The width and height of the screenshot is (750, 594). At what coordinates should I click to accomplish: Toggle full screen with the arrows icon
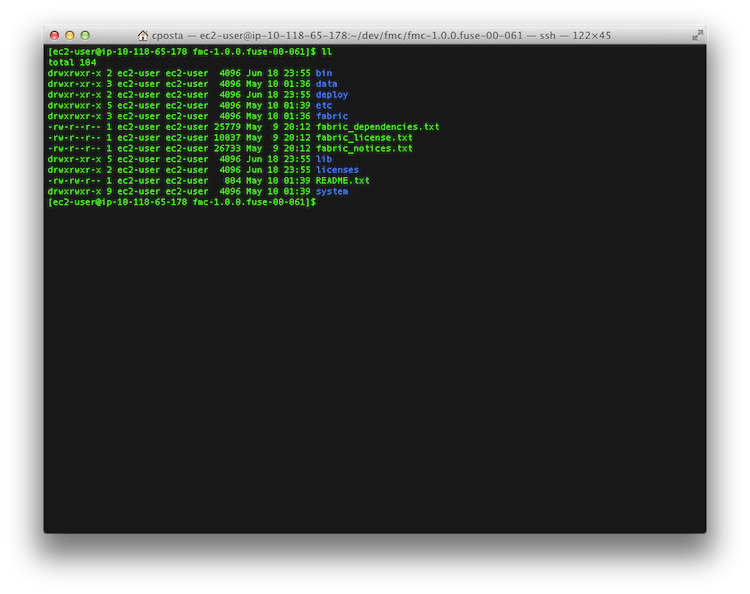[x=697, y=35]
